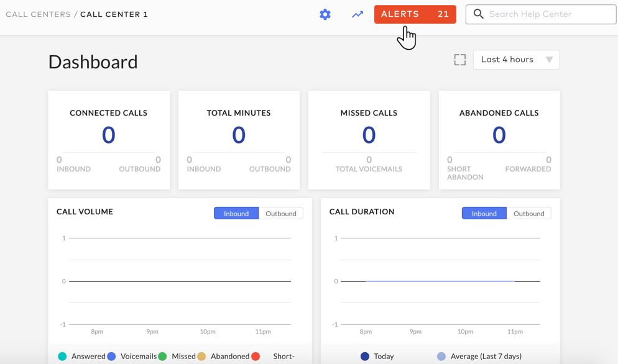Viewport: 618px width, 364px height.
Task: Click the teal Answered legend dot
Action: [x=60, y=356]
